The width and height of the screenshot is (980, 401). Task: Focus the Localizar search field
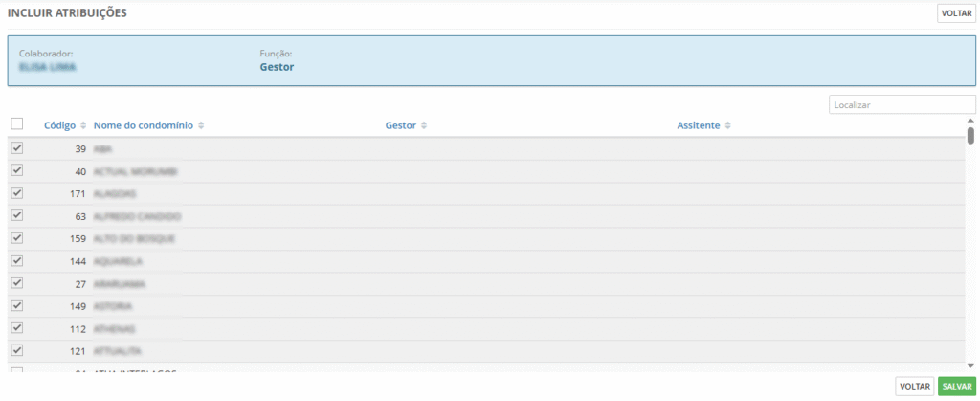pos(902,105)
